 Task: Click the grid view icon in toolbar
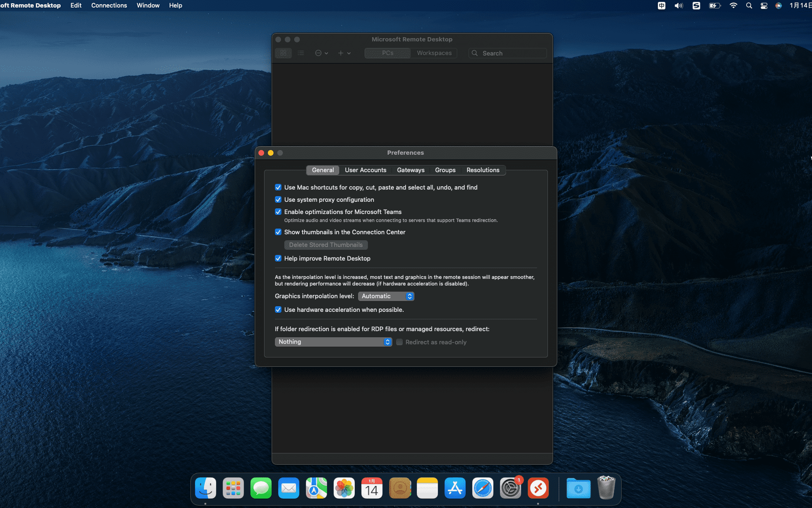(283, 53)
